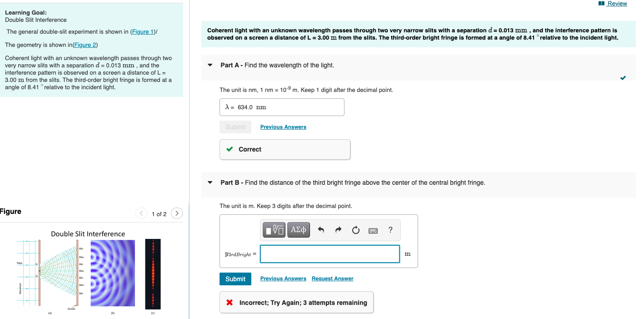Open the Review link
Image resolution: width=644 pixels, height=319 pixels.
pyautogui.click(x=617, y=4)
